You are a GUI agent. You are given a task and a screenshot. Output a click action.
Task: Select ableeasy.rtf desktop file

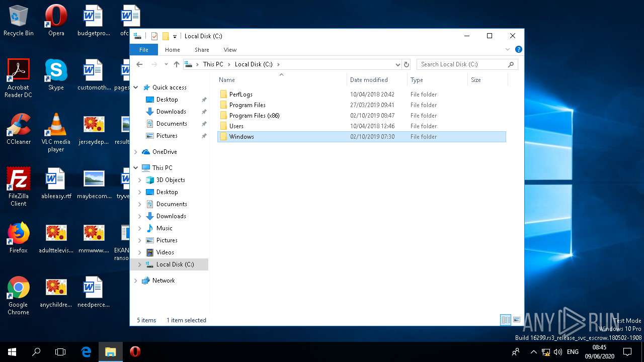coord(56,184)
